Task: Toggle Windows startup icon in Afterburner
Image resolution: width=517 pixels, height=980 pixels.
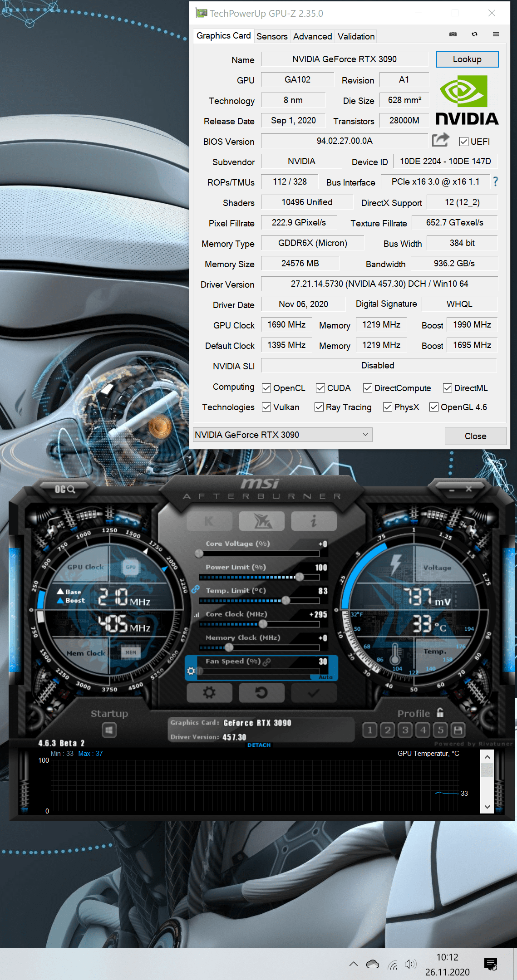Action: (x=109, y=730)
